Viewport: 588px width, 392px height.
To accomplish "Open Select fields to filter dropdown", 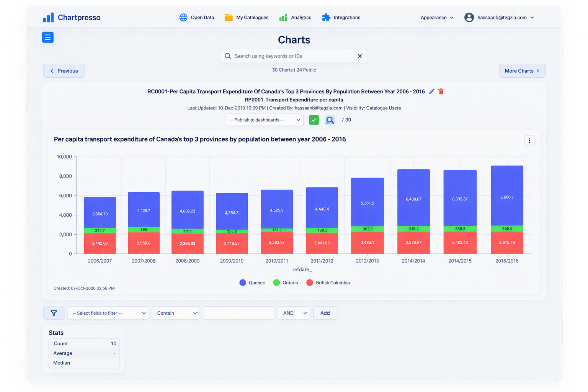I will coord(108,313).
